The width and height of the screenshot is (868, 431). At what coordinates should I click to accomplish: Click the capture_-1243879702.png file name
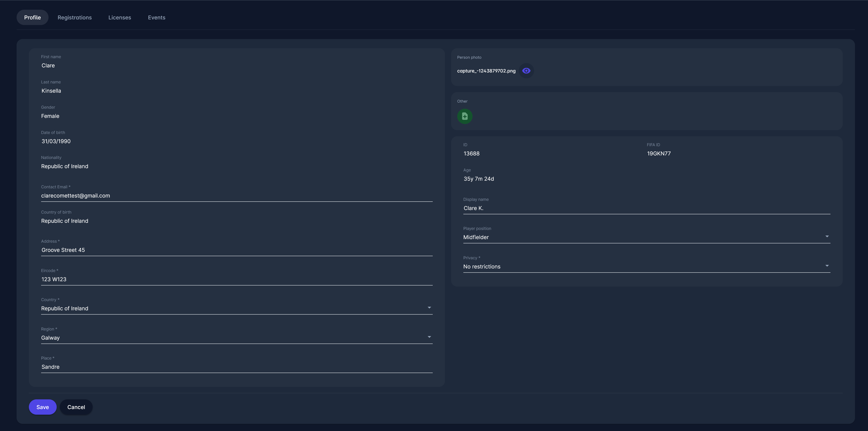click(486, 71)
